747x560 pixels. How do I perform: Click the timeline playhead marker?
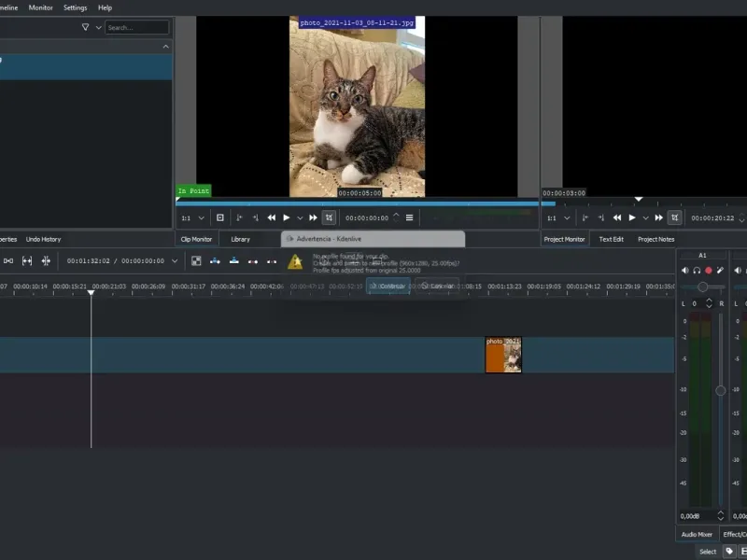[91, 292]
